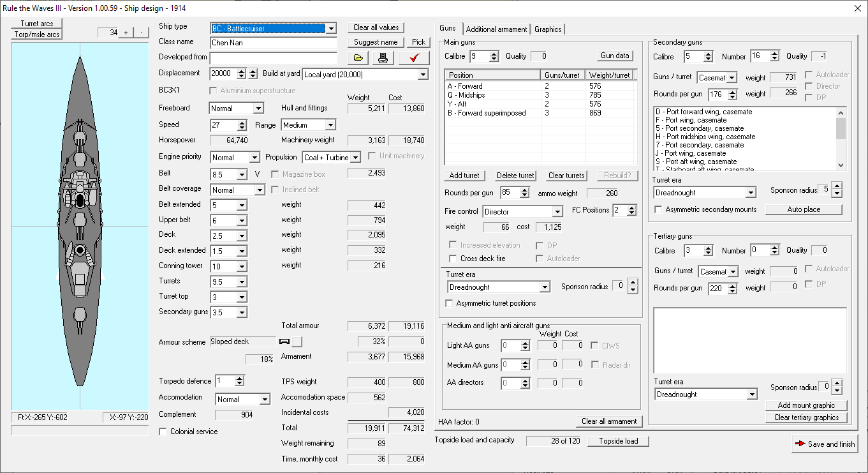Click the open folder icon button

(x=358, y=58)
